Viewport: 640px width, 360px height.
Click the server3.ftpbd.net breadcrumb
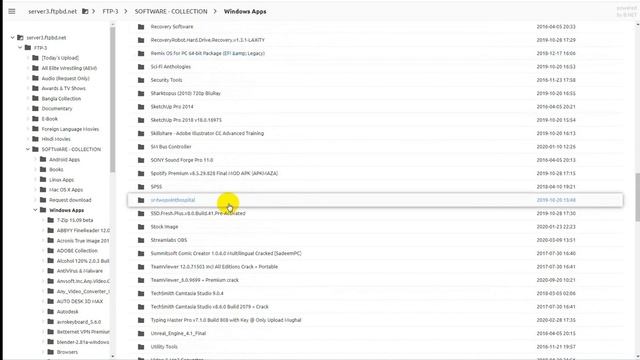(x=52, y=11)
